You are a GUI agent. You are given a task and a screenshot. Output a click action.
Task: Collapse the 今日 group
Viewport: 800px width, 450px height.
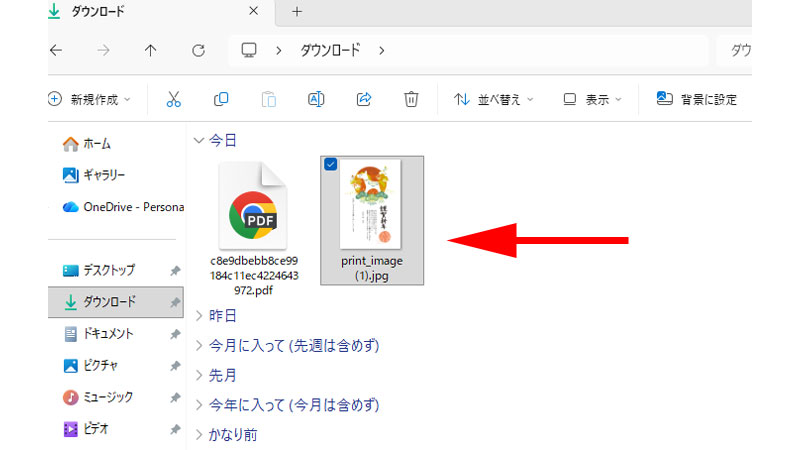(x=199, y=140)
